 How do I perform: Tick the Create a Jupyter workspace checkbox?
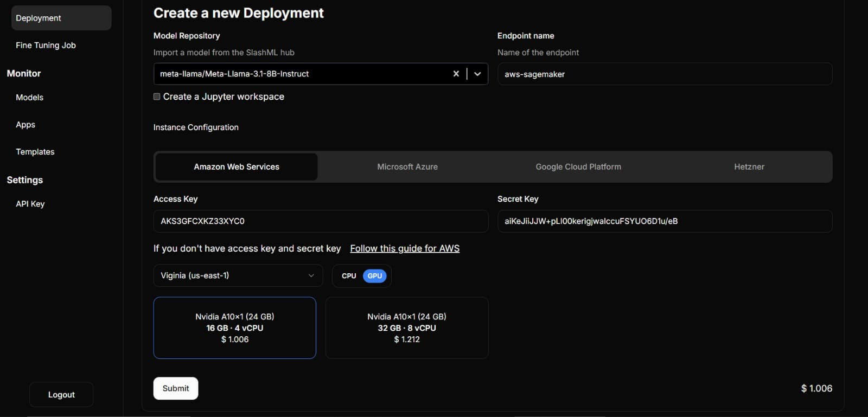157,97
